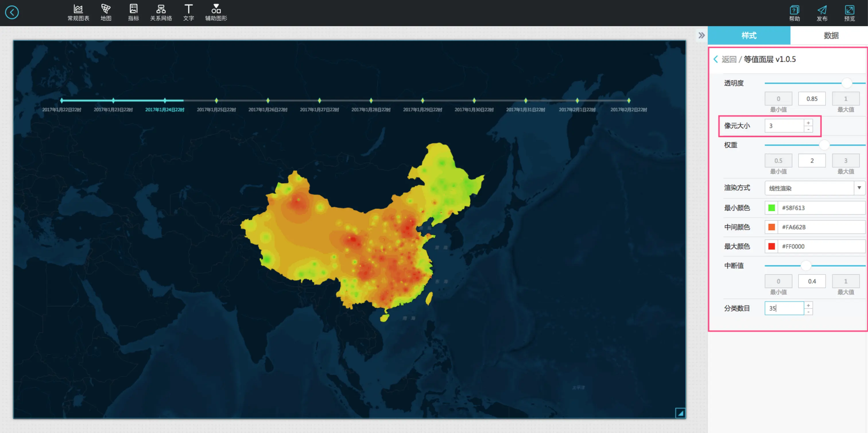
Task: Open the 关系网络 network tool
Action: pyautogui.click(x=161, y=12)
